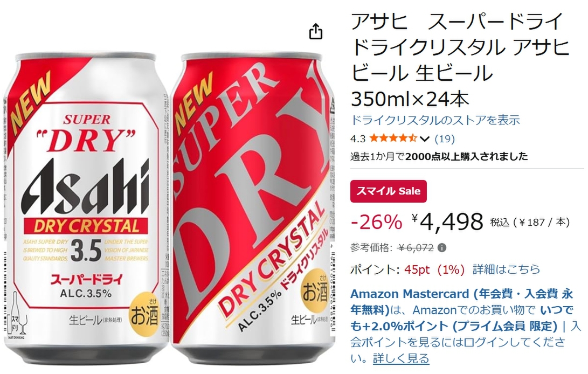The width and height of the screenshot is (588, 374).
Task: Open the 詳細はこちら points details link
Action: [x=506, y=269]
